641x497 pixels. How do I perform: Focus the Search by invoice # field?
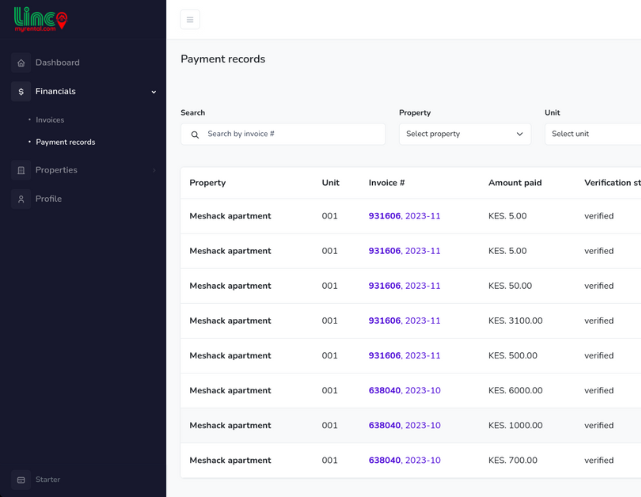[283, 134]
